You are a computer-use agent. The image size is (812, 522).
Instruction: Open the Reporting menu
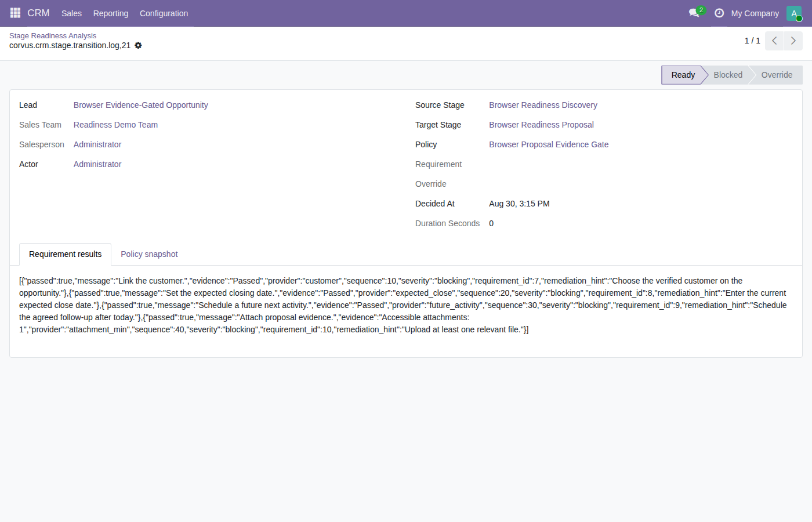click(111, 13)
